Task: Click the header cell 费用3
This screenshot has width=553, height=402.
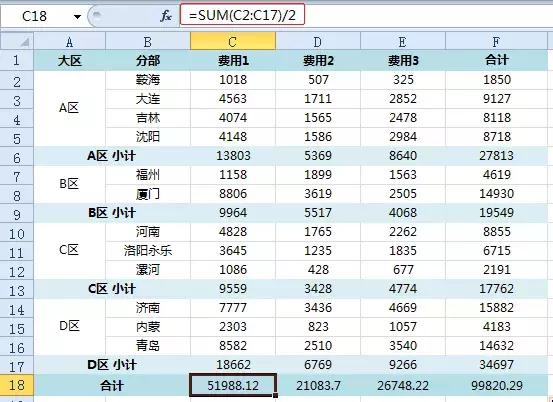Action: click(x=403, y=61)
